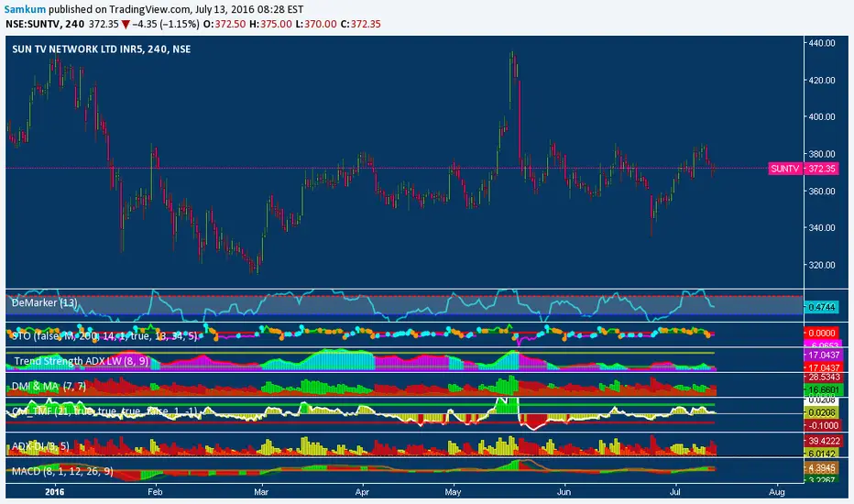
Task: Click the low price L:370.00
Action: tap(315, 24)
